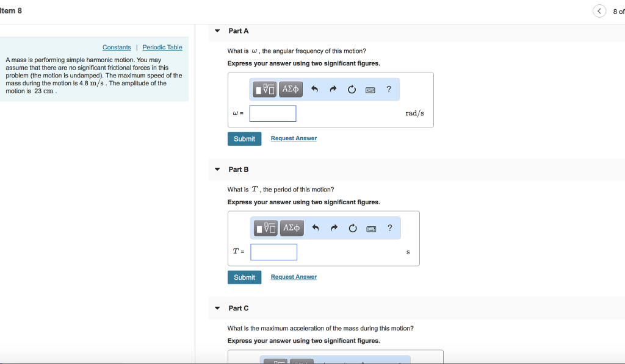Click the undo icon in Part B editor
The image size is (625, 364).
coord(314,228)
